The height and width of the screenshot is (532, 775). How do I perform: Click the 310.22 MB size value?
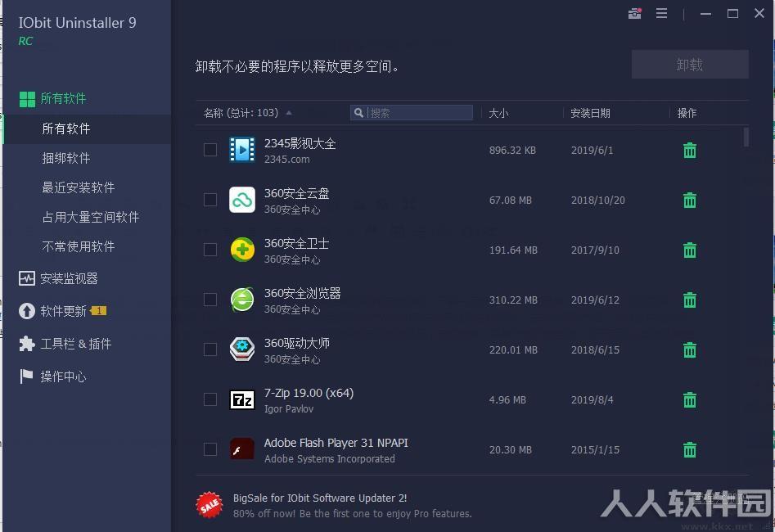tap(513, 300)
